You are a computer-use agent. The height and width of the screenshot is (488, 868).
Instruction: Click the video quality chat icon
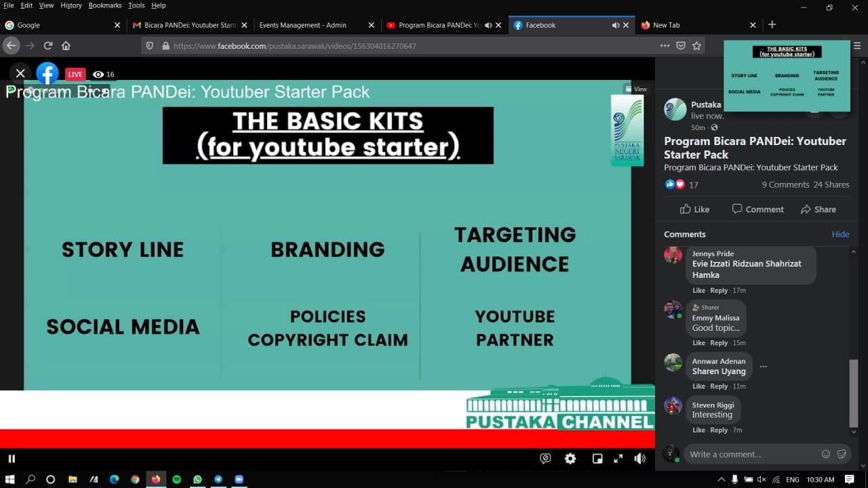coord(545,459)
